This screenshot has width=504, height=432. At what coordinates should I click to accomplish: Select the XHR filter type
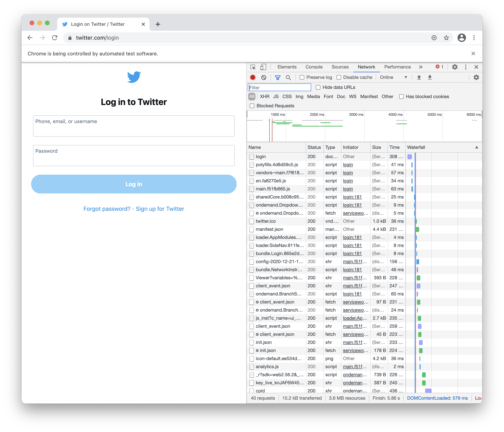264,97
